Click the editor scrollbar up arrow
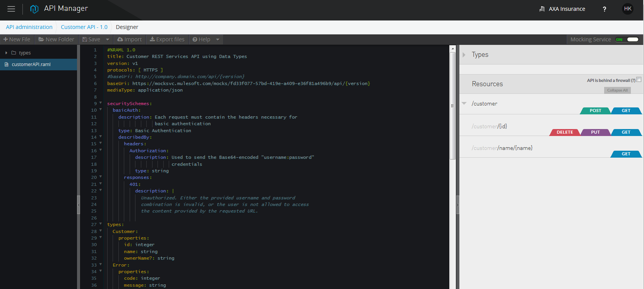644x289 pixels. click(452, 49)
